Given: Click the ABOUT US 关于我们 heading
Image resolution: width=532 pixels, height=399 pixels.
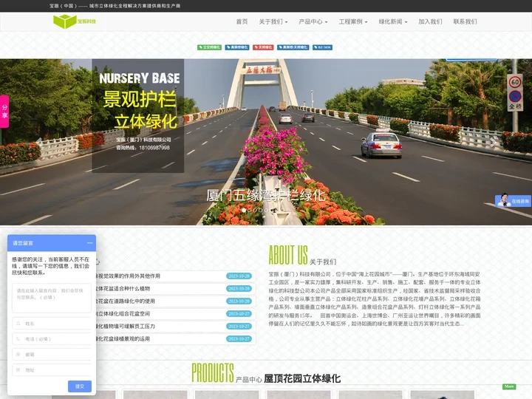Looking at the screenshot, I should [302, 255].
